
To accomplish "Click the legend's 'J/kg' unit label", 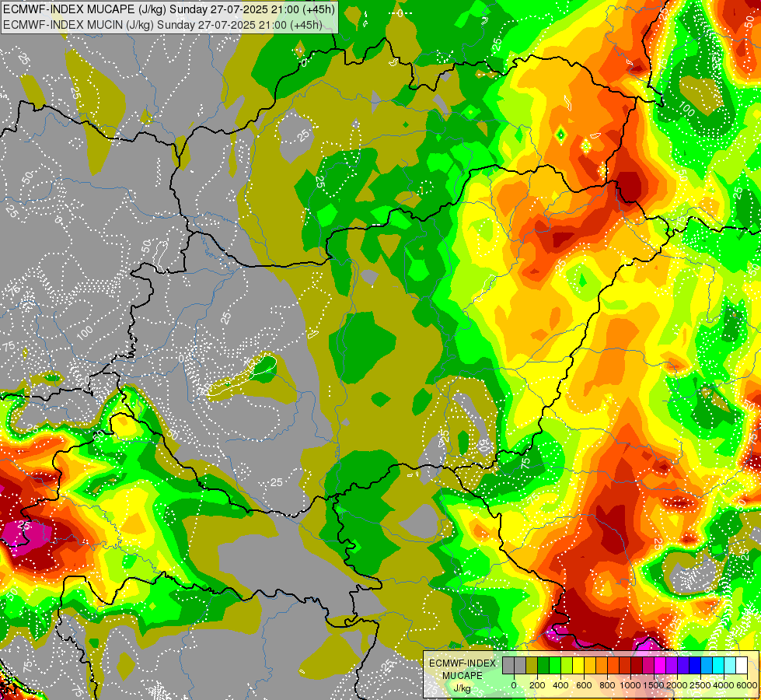I will click(x=462, y=688).
